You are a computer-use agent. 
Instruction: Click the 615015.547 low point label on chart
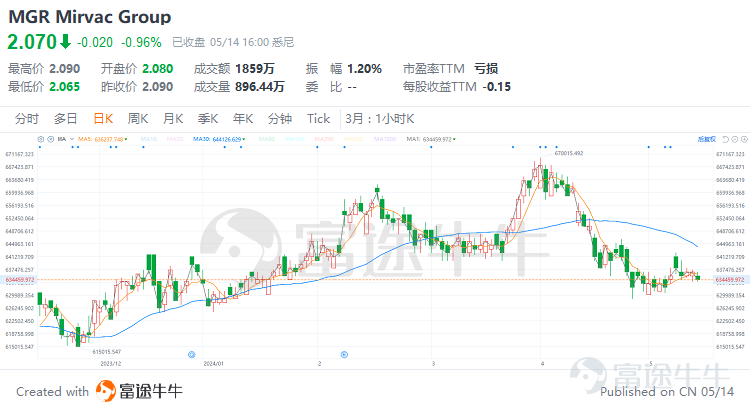point(107,352)
